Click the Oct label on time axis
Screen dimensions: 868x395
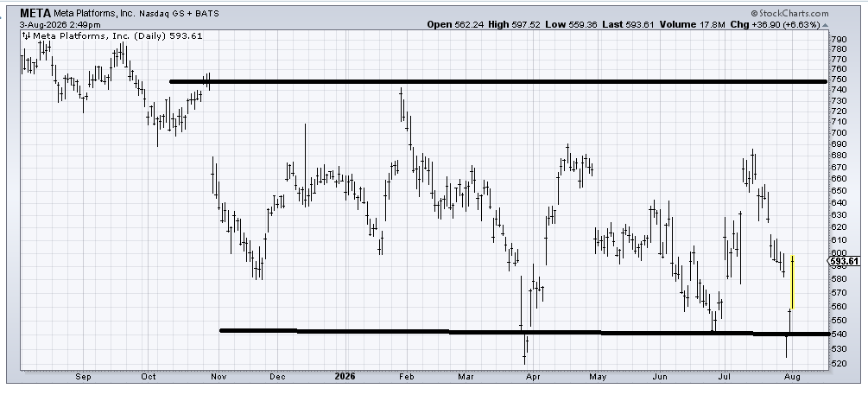pos(148,377)
